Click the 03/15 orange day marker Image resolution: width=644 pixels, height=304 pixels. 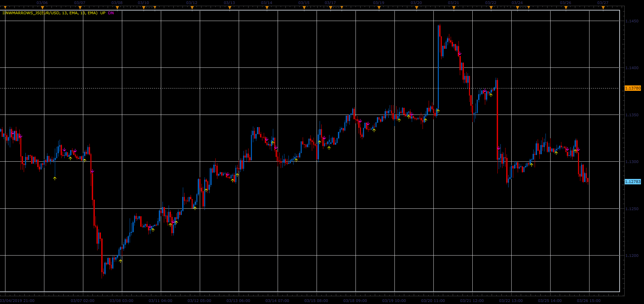tap(304, 7)
